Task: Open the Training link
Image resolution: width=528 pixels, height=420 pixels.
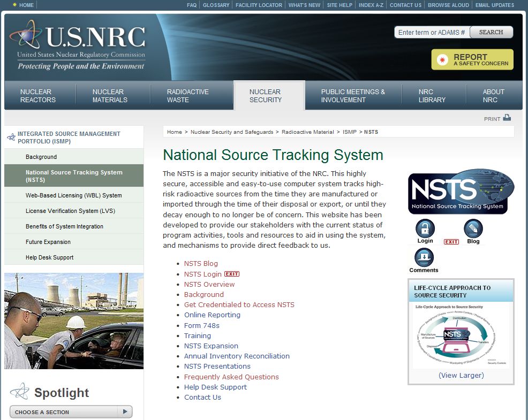Action: 197,335
